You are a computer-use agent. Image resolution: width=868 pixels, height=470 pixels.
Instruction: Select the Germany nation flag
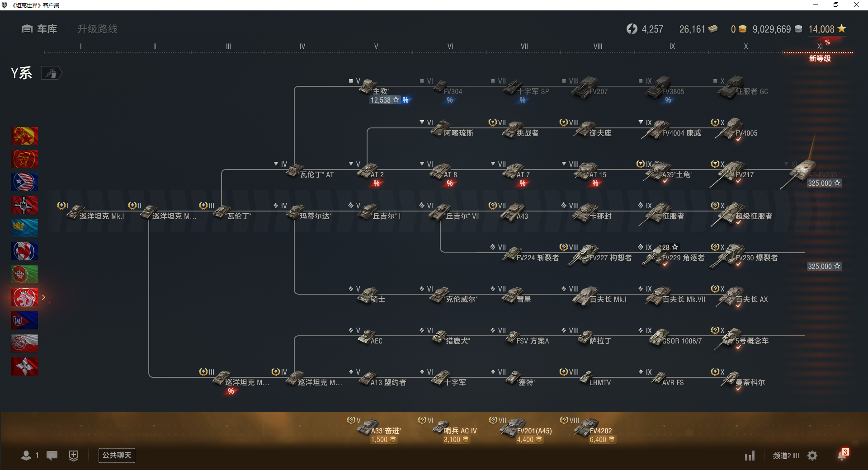coord(24,205)
